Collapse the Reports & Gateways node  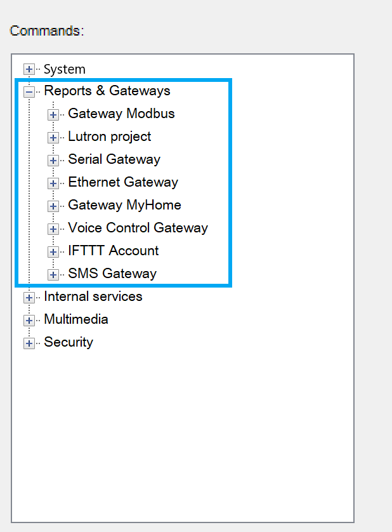(x=29, y=91)
